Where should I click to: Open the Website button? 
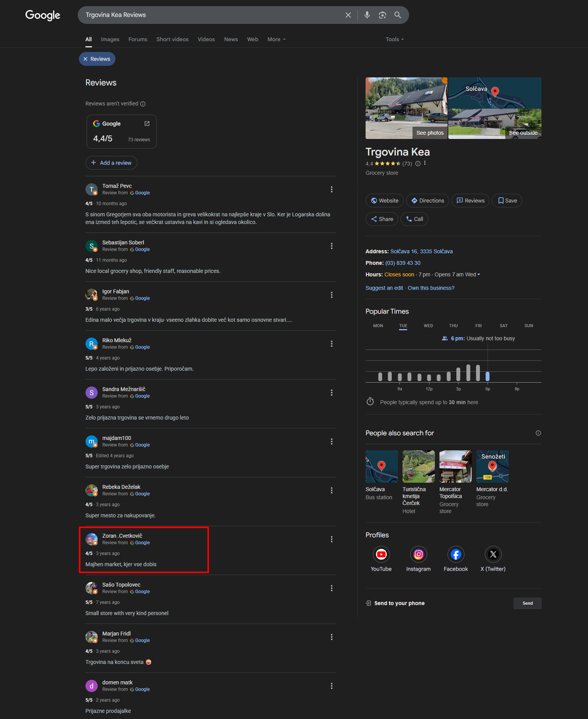(384, 201)
